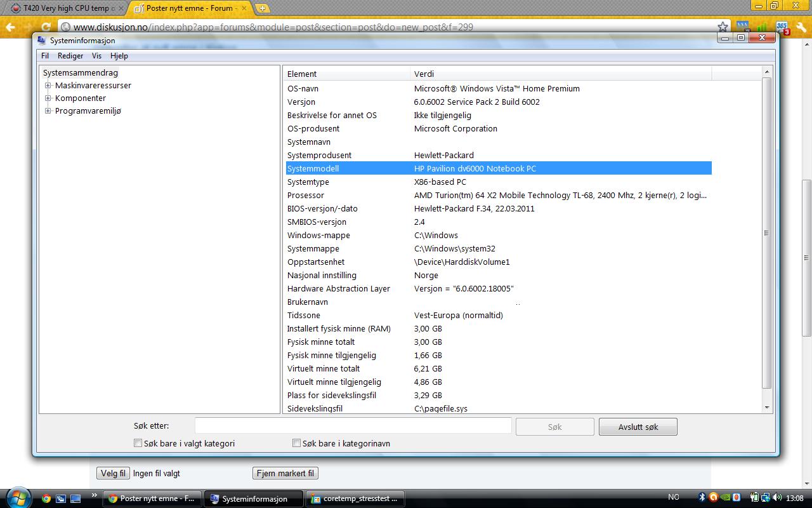This screenshot has height=508, width=812.
Task: Select the Sidevekslingsfil row
Action: click(498, 408)
